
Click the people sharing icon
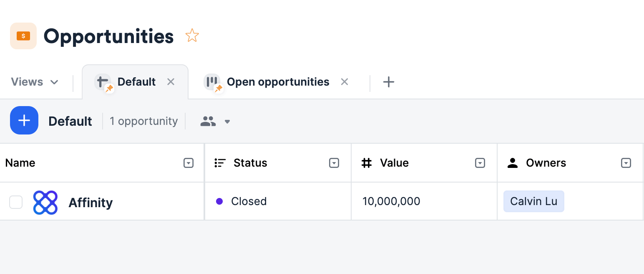[208, 122]
